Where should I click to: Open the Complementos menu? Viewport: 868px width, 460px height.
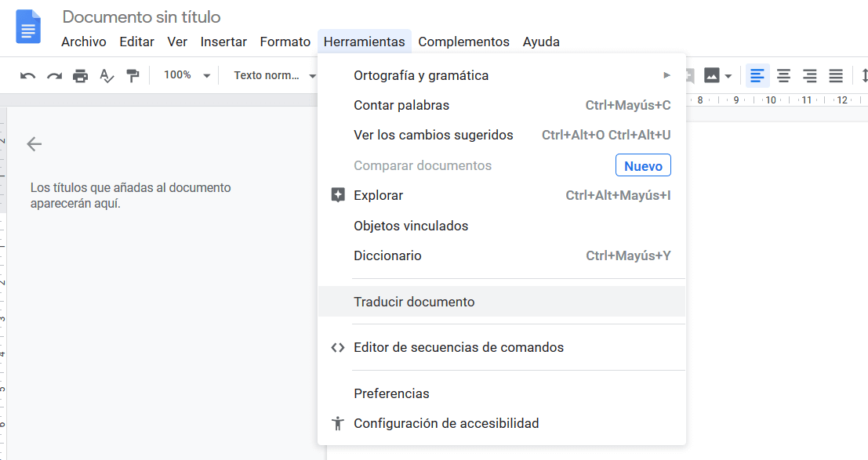pyautogui.click(x=464, y=42)
